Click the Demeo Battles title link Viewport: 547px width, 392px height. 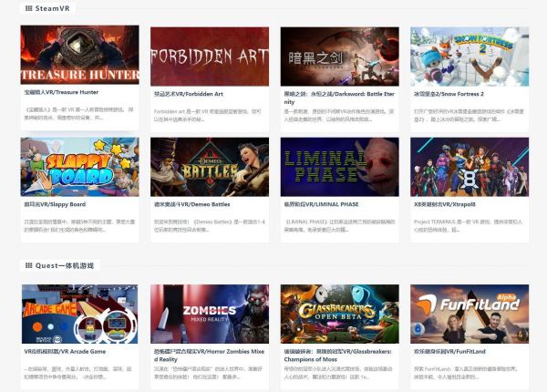tap(191, 204)
